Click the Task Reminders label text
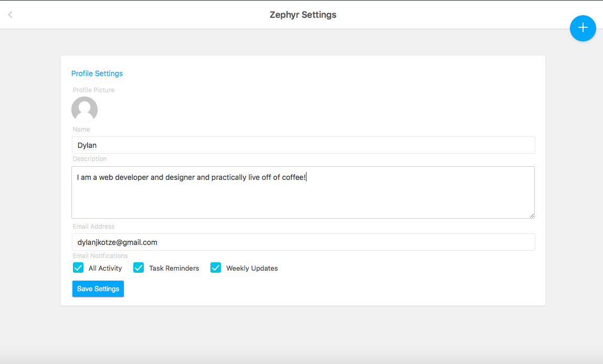The width and height of the screenshot is (603, 364). coord(174,269)
